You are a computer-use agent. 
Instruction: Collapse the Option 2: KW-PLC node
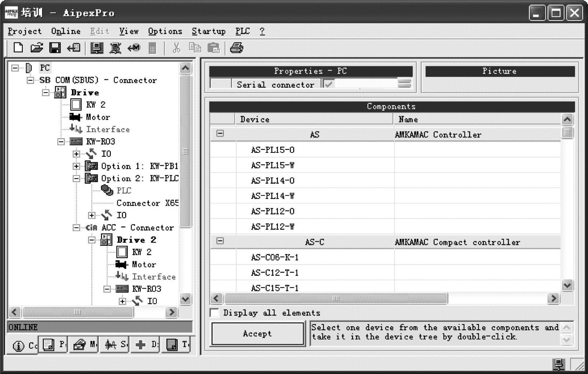pyautogui.click(x=76, y=179)
